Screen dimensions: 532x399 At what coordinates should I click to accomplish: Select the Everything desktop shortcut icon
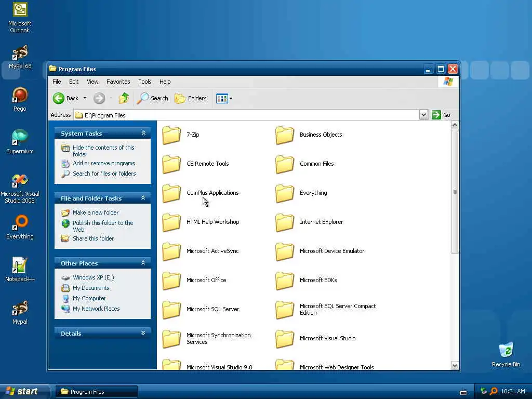click(20, 228)
